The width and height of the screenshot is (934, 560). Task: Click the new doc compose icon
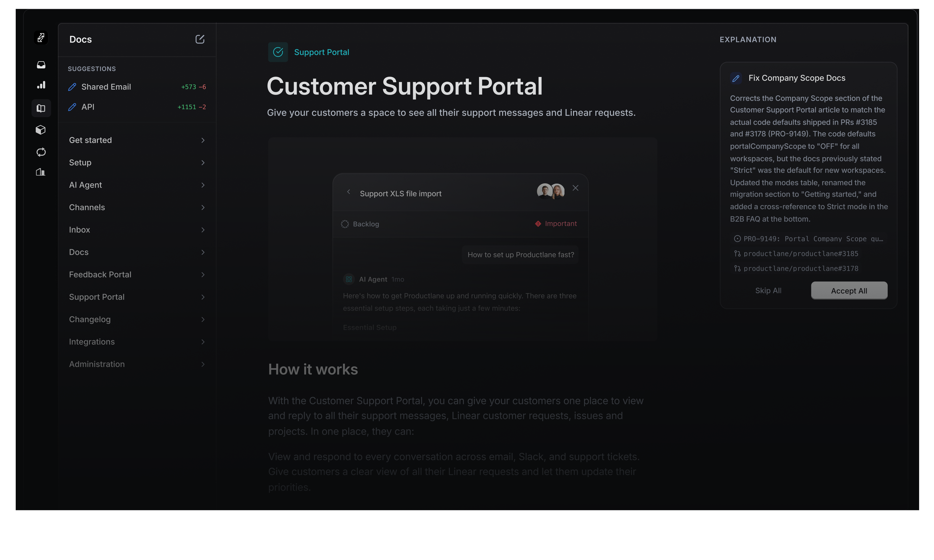pos(200,39)
